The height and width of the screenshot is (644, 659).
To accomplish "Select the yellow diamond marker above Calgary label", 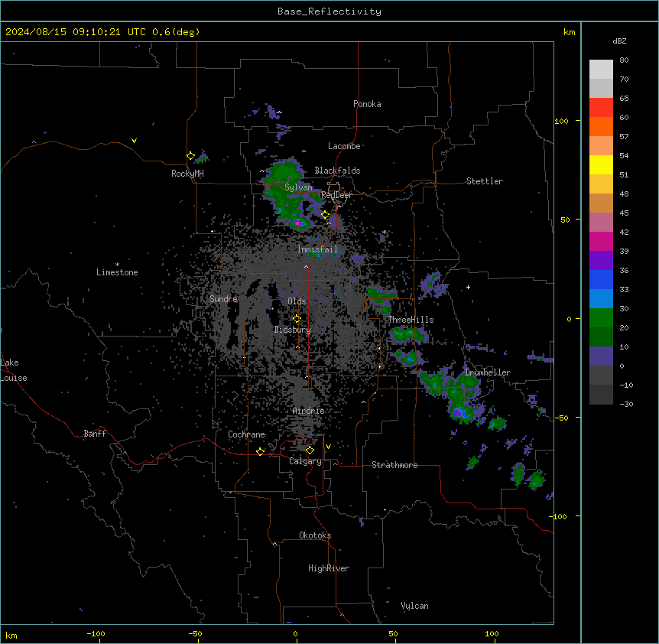I will point(310,450).
